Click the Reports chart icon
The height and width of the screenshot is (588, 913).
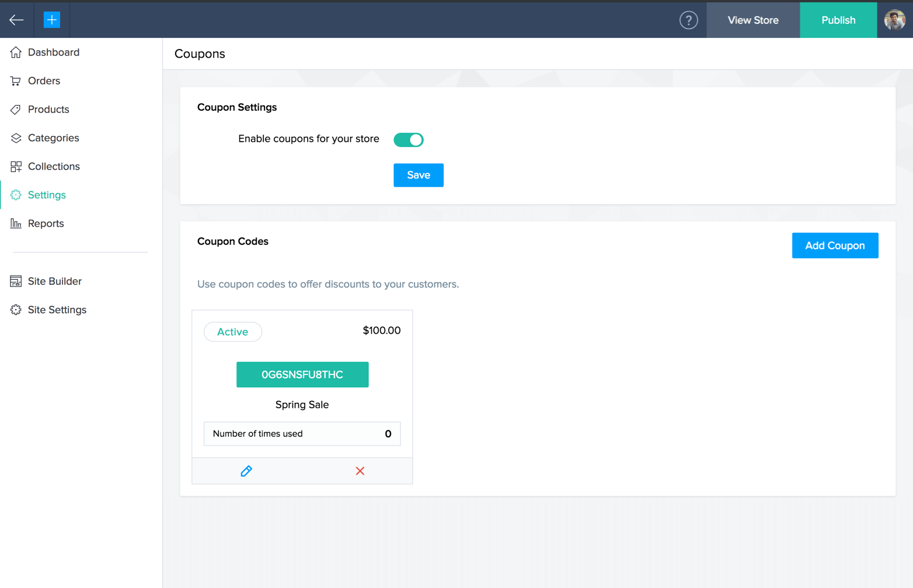(16, 223)
